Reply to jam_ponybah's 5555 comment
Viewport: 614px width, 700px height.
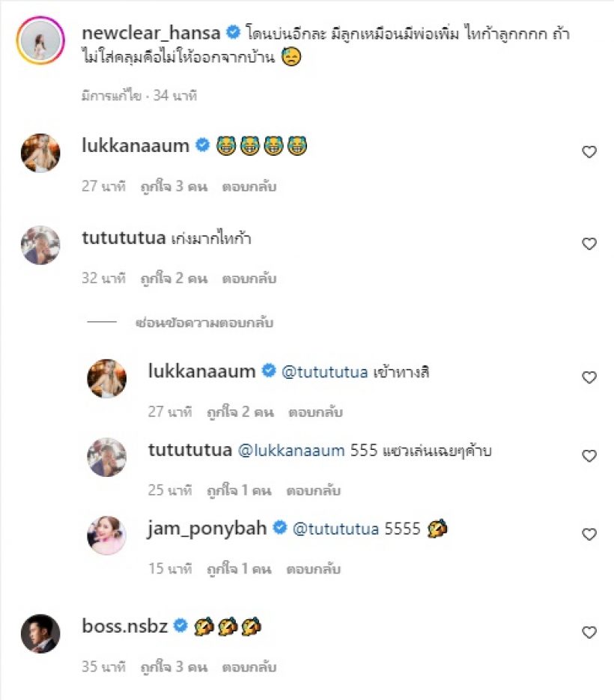coord(314,569)
